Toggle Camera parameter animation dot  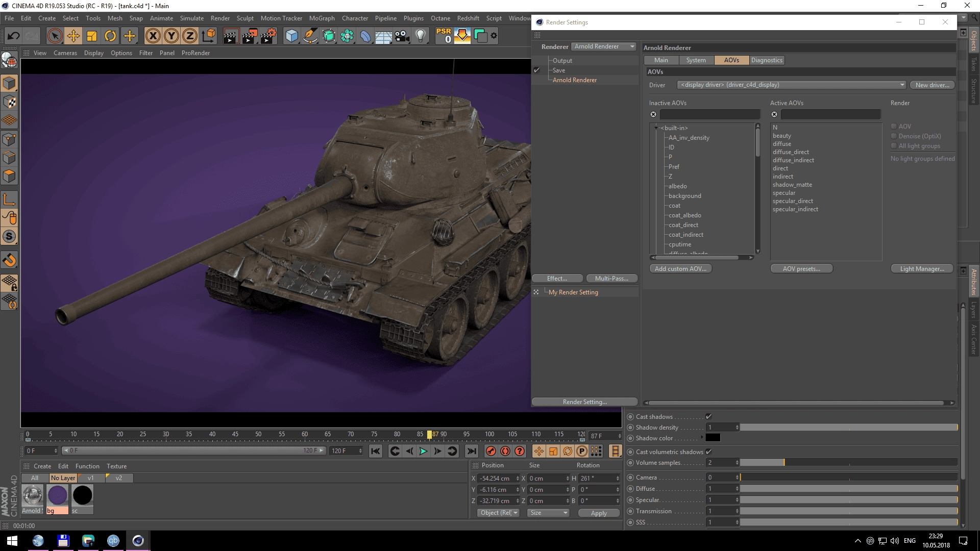[630, 478]
